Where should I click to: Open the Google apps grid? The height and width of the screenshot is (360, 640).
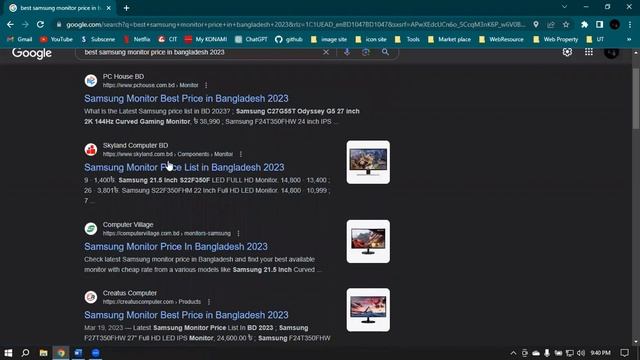coord(589,52)
